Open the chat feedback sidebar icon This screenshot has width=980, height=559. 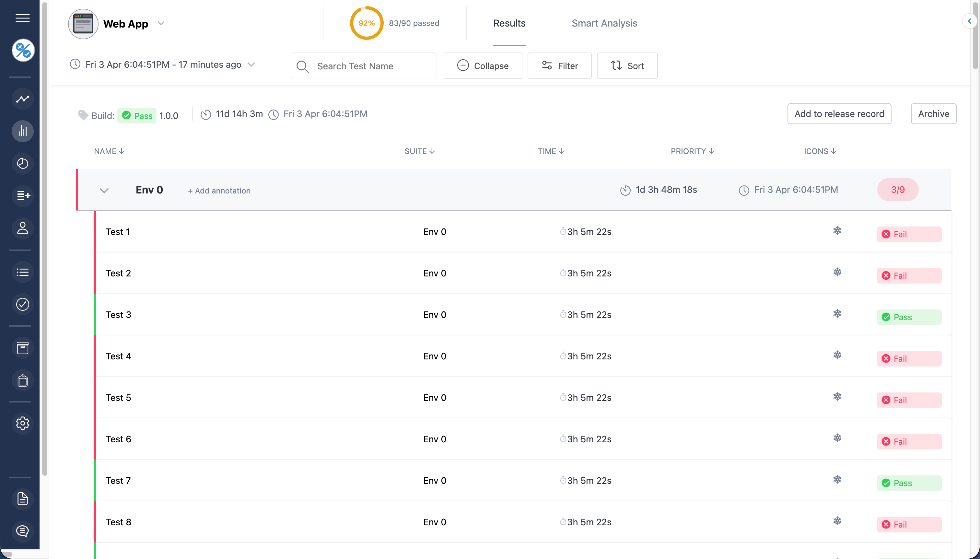[x=23, y=531]
